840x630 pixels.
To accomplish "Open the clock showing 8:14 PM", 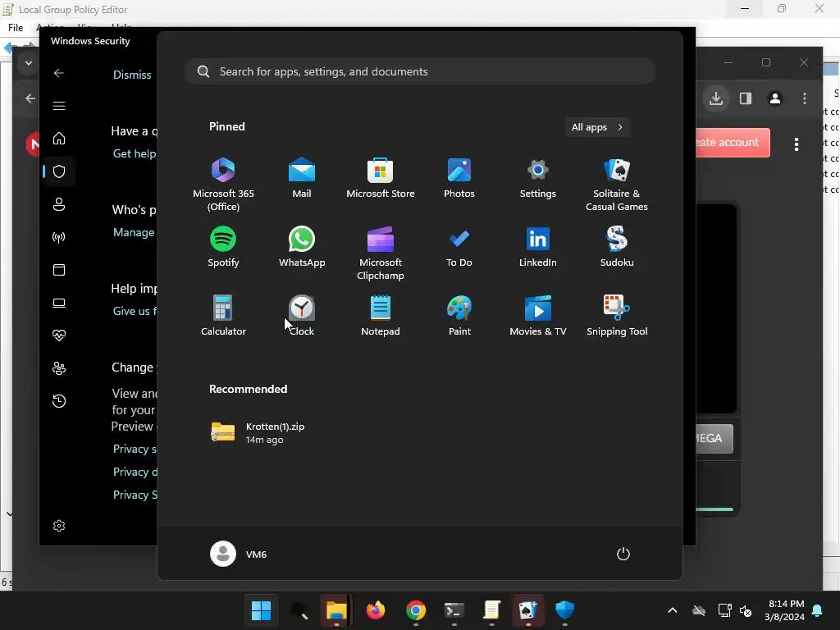I will point(785,610).
